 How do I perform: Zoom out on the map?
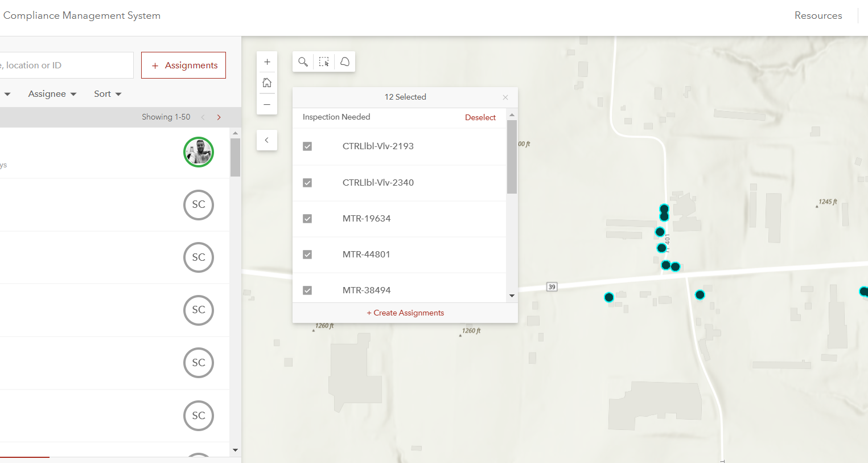(x=267, y=104)
